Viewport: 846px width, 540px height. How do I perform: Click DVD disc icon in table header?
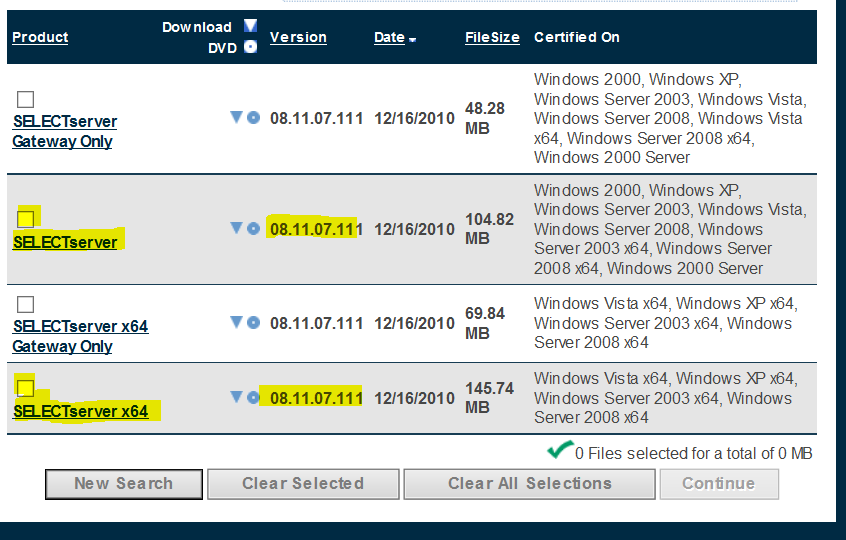click(250, 46)
